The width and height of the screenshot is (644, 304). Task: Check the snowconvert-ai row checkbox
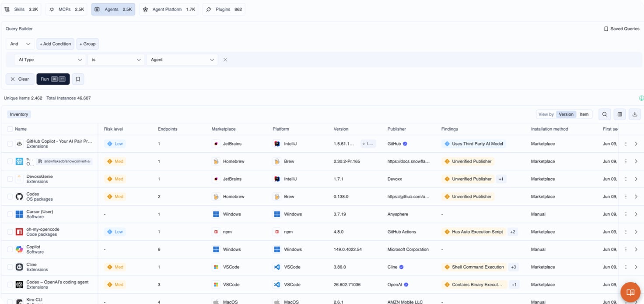click(x=10, y=161)
